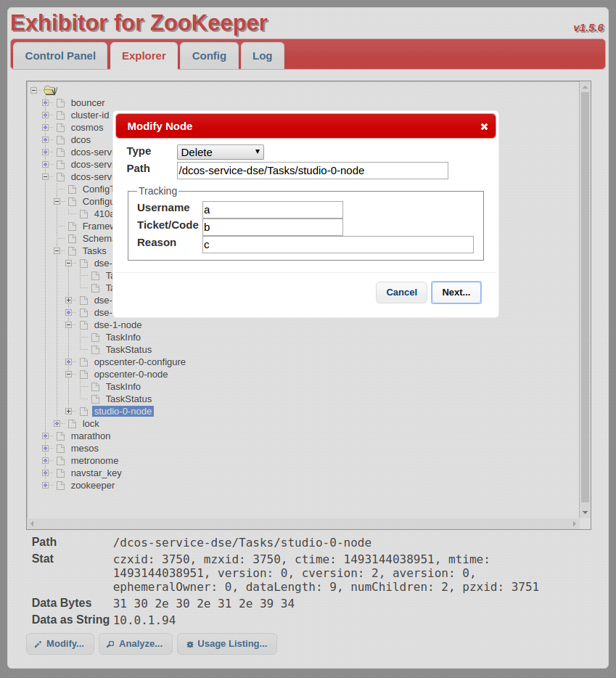Click the file icon next to mesos
This screenshot has width=616, height=678.
60,449
